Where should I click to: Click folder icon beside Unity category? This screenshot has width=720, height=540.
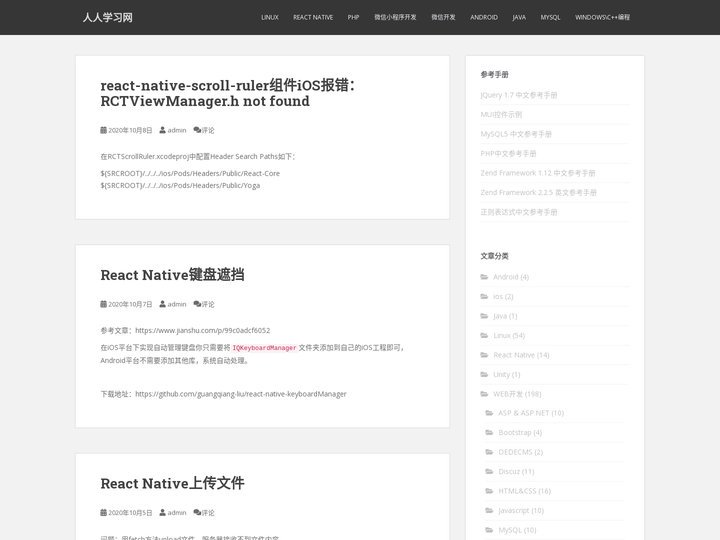pos(484,374)
